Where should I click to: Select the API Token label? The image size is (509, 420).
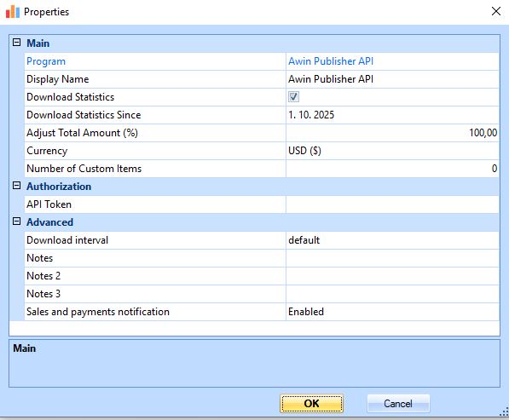49,204
